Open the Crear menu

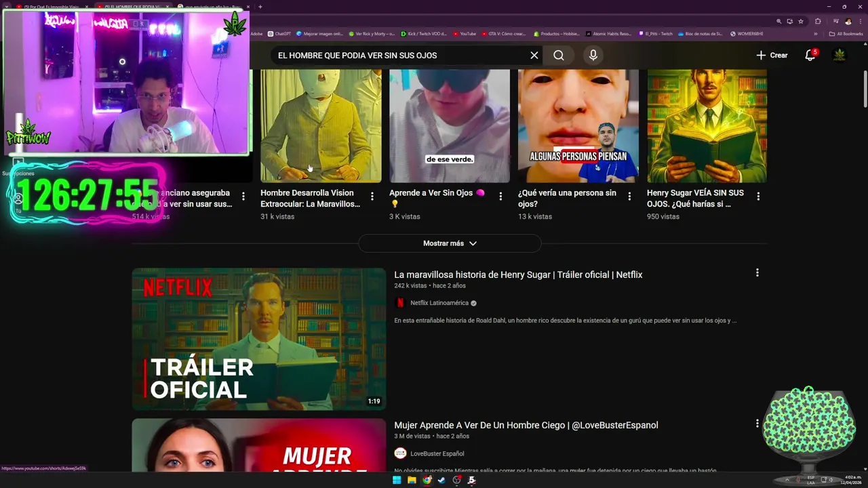click(772, 56)
